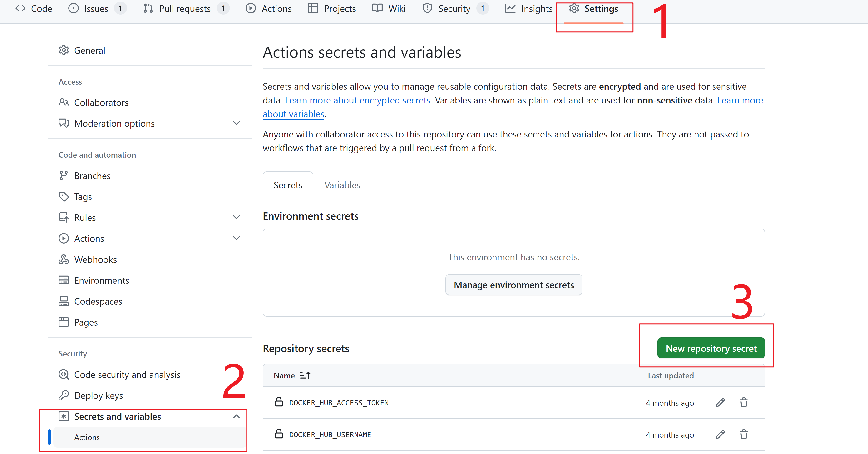868x454 pixels.
Task: Open Deploy keys settings
Action: (99, 395)
